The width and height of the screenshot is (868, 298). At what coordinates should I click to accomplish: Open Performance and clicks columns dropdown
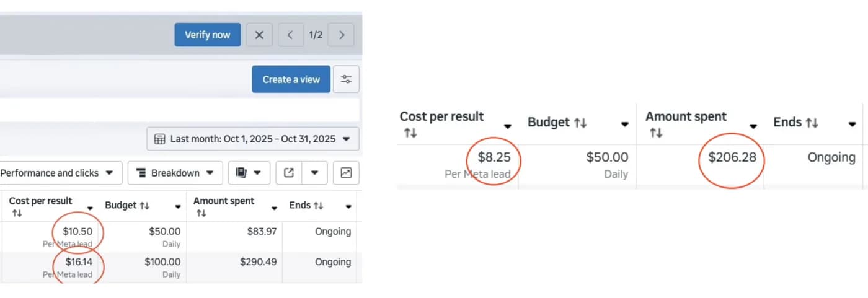[x=60, y=173]
